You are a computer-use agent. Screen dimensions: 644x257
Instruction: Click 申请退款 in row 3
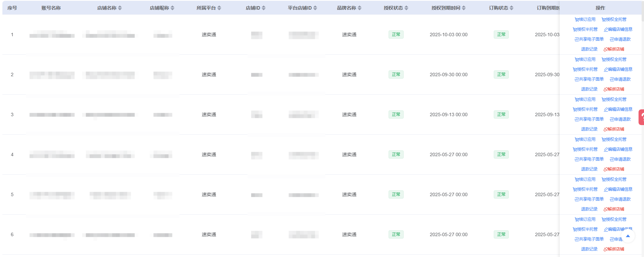(620, 119)
